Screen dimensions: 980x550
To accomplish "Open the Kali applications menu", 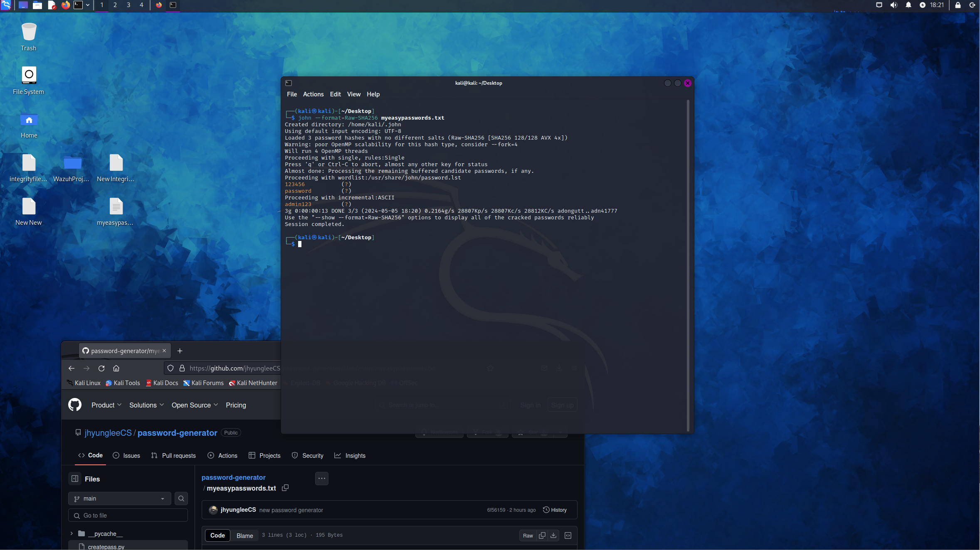I will 6,5.
